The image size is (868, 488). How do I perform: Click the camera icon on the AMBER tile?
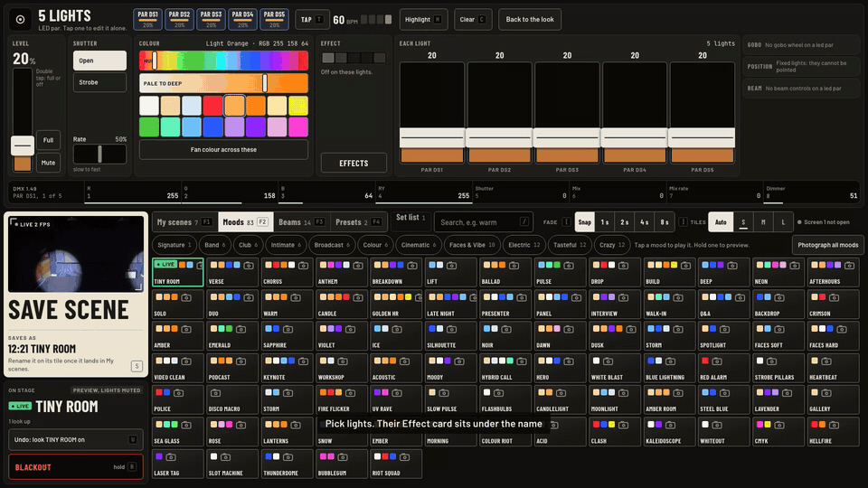pos(186,329)
